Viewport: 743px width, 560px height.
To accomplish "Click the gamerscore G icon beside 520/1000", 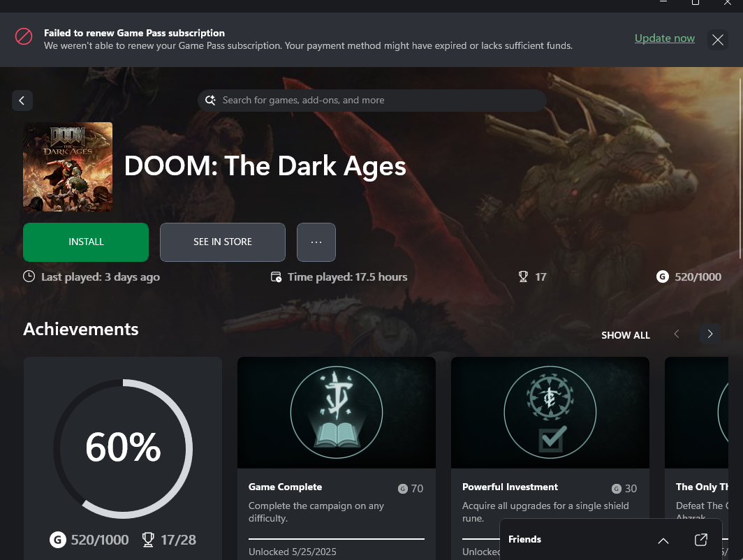I will (x=663, y=277).
